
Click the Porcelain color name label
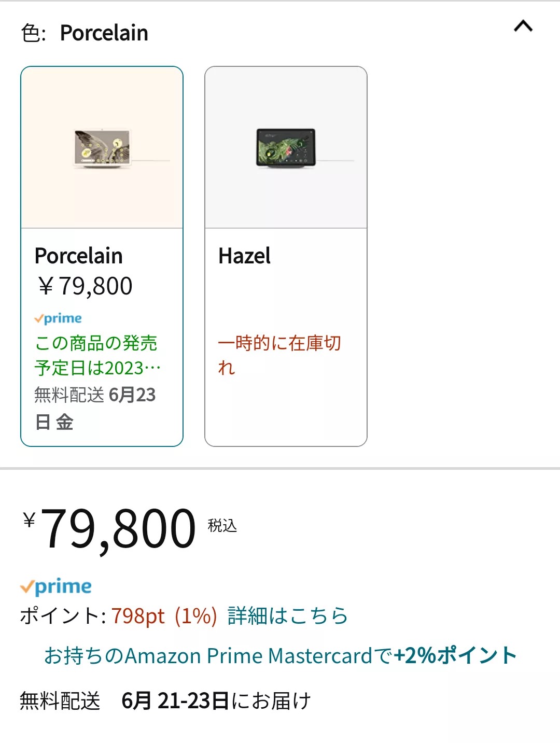[79, 256]
